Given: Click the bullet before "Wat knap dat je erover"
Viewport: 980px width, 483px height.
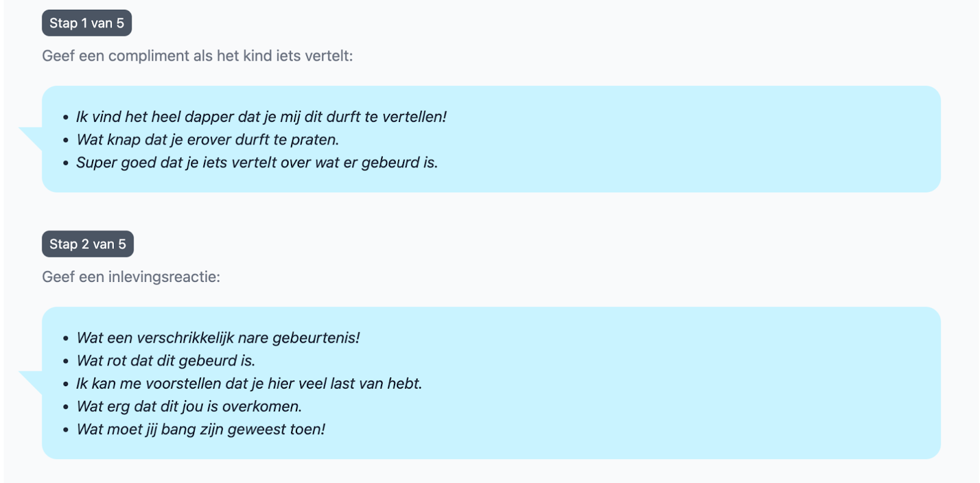Looking at the screenshot, I should 66,140.
